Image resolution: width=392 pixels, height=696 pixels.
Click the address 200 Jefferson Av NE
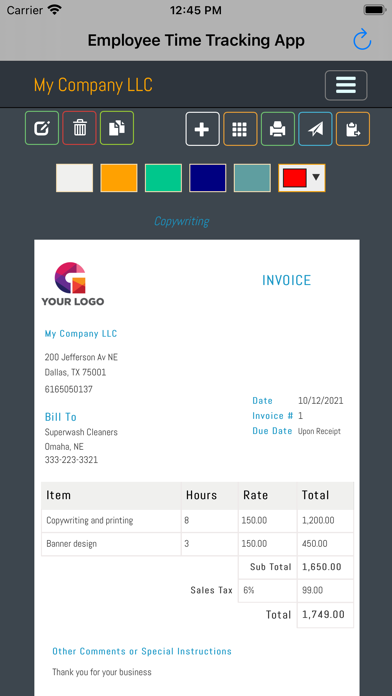point(81,357)
